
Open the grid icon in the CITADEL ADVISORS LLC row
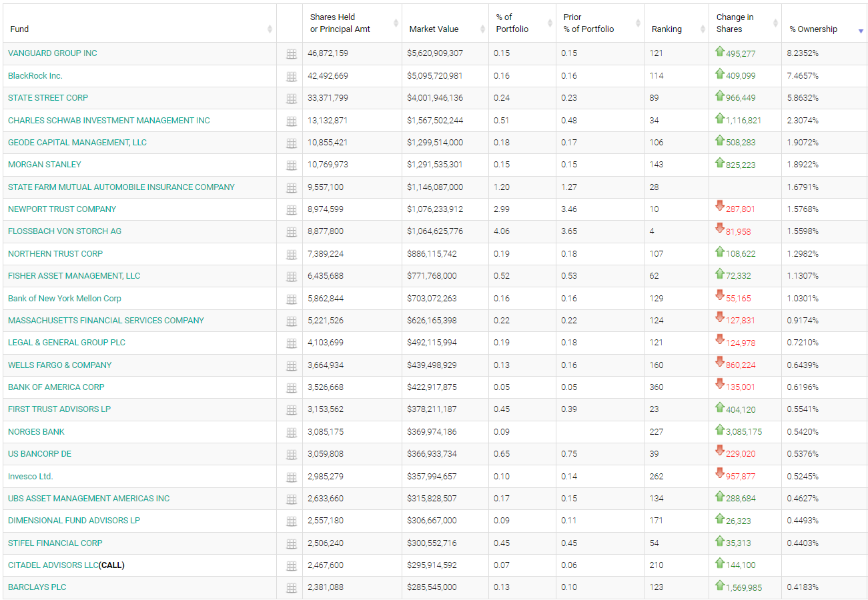[292, 566]
